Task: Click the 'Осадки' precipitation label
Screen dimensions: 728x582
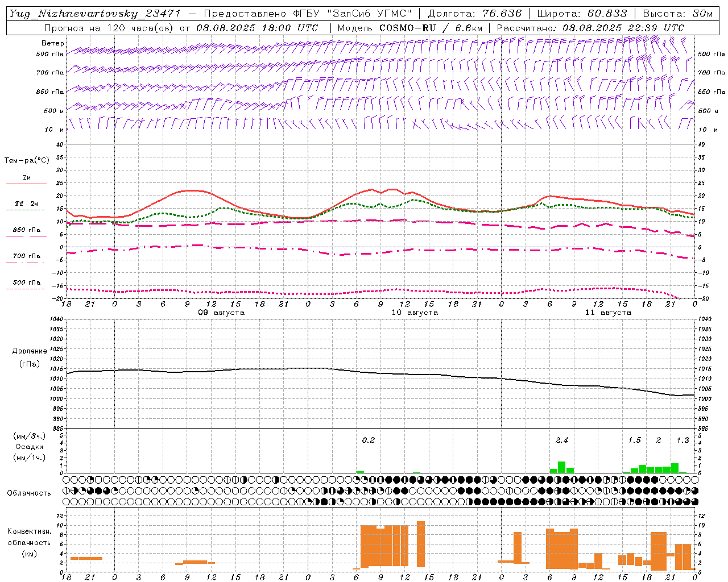Action: [29, 447]
